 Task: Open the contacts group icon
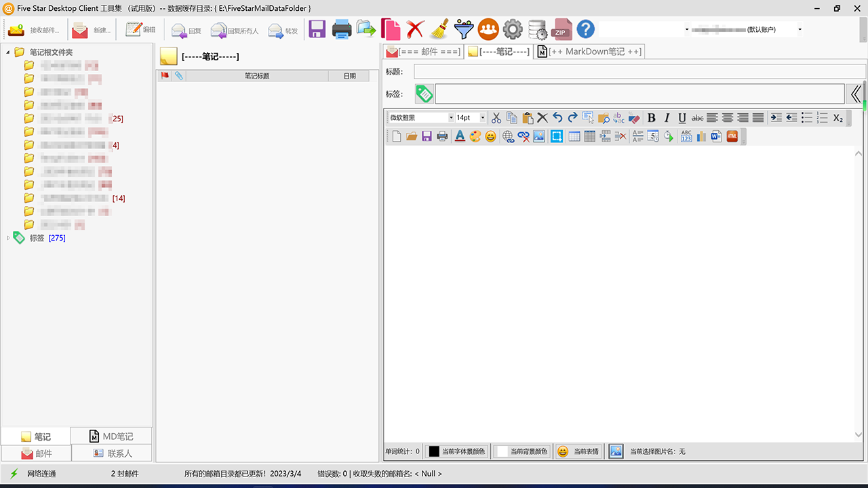[488, 29]
